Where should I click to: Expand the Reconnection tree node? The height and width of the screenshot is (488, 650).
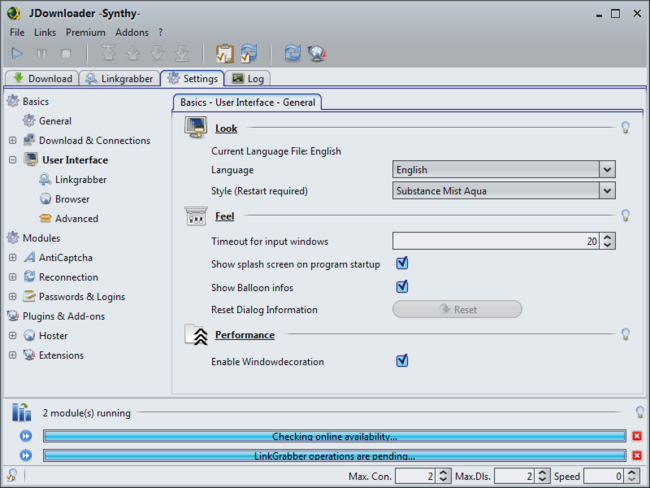click(13, 277)
